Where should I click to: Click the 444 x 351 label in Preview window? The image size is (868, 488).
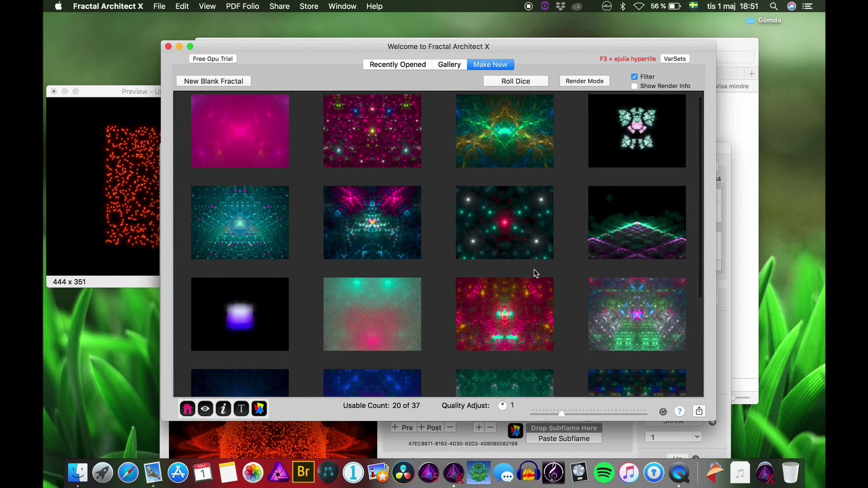69,282
